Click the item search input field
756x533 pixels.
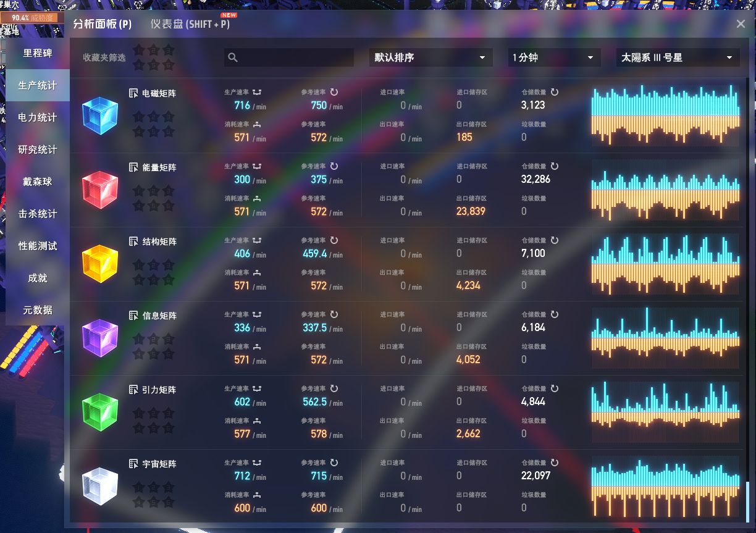[x=289, y=57]
